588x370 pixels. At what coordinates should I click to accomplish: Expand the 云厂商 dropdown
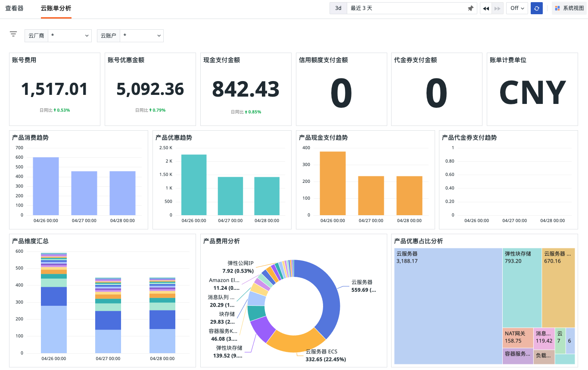click(x=69, y=36)
